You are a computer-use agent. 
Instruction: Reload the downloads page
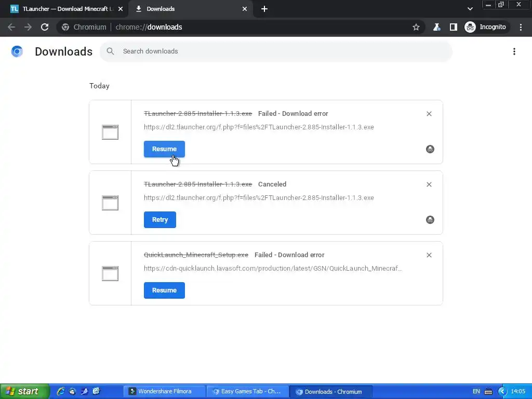[45, 27]
